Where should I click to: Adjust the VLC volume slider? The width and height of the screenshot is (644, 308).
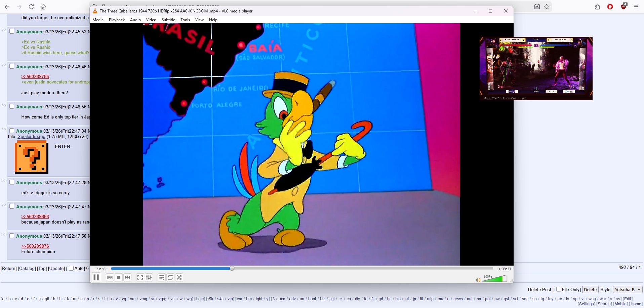click(495, 278)
